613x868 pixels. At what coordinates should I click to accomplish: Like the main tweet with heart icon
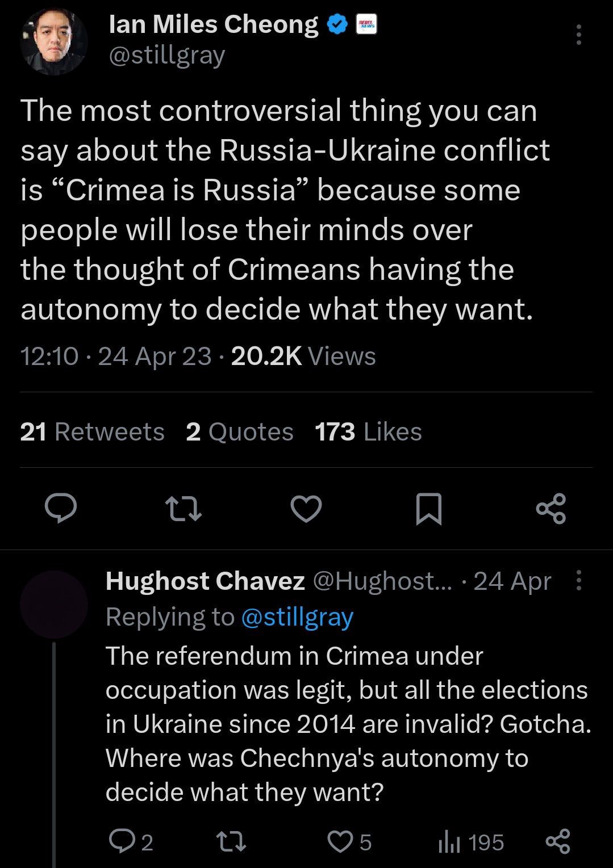click(x=306, y=508)
